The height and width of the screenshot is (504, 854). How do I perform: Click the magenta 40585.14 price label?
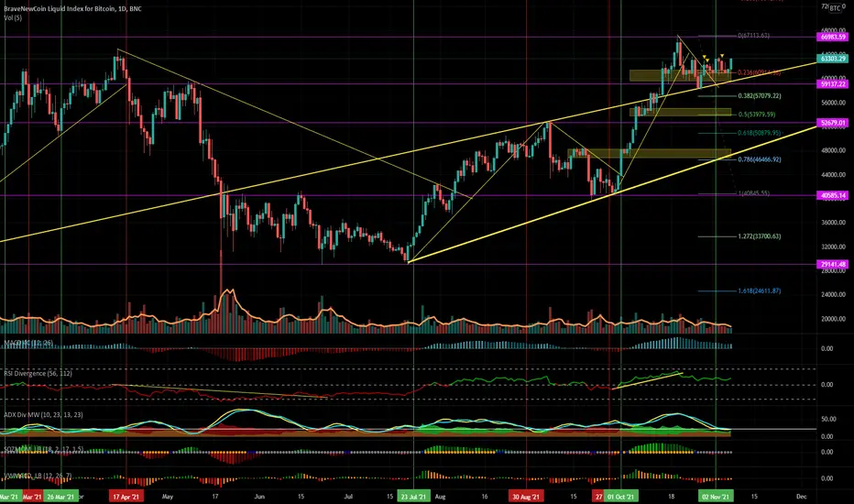point(833,195)
